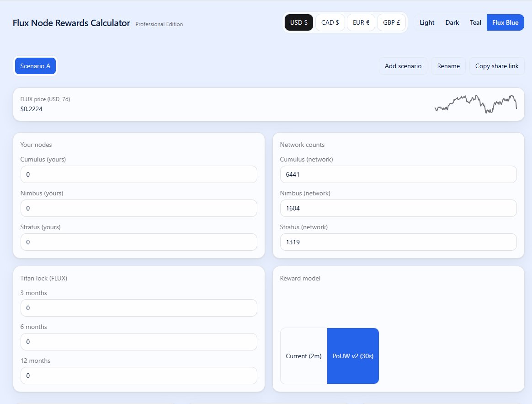This screenshot has width=532, height=404.
Task: Click the Rename button
Action: [448, 66]
